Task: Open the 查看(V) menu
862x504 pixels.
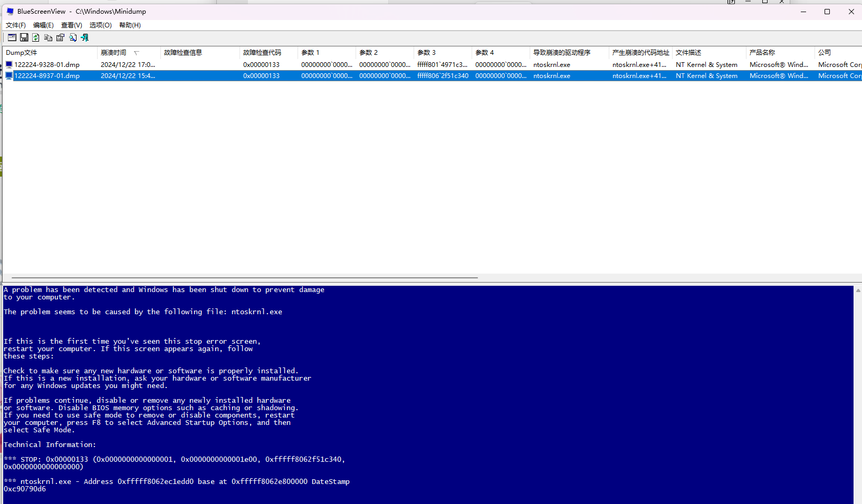Action: (71, 25)
